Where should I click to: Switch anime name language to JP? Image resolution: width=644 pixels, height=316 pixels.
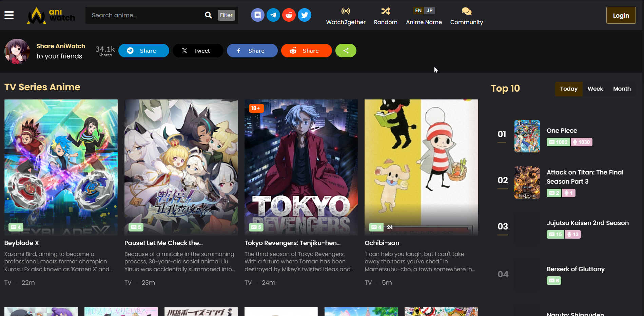pyautogui.click(x=430, y=11)
